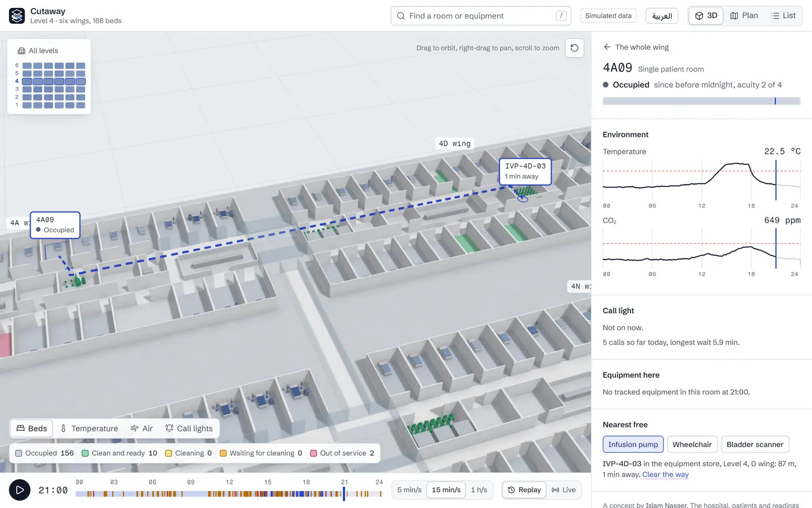Click the Simulated data badge

tap(608, 16)
